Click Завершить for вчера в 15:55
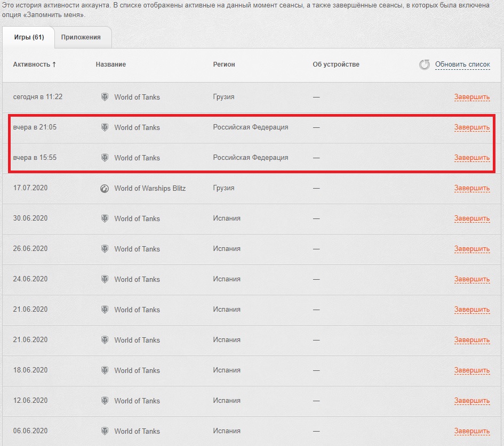The height and width of the screenshot is (446, 504). [472, 158]
